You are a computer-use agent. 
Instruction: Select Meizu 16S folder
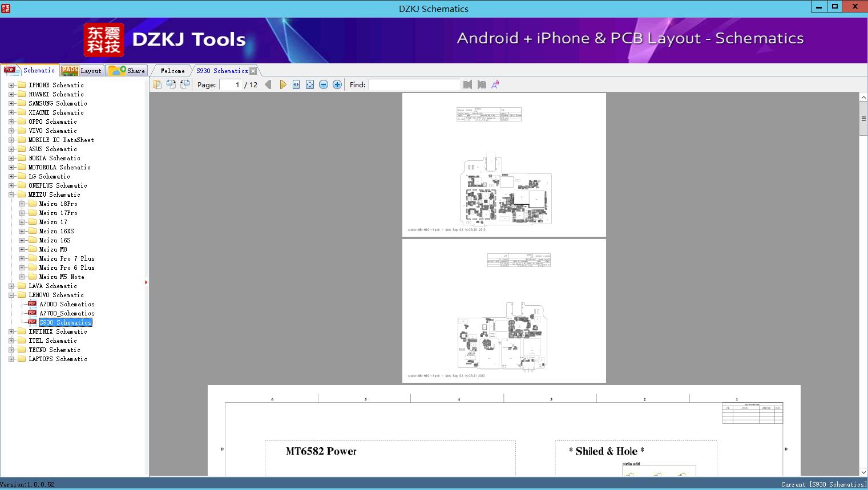[55, 240]
